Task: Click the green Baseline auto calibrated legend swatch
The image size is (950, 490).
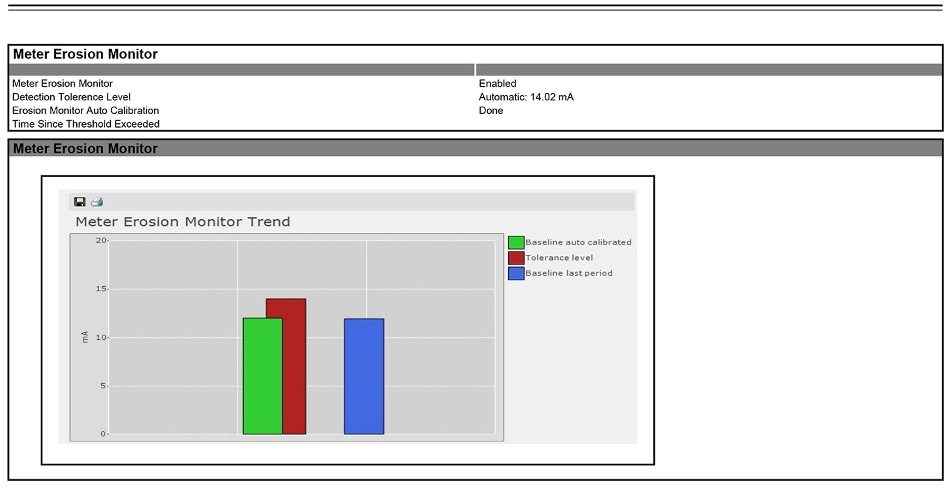Action: click(x=516, y=242)
